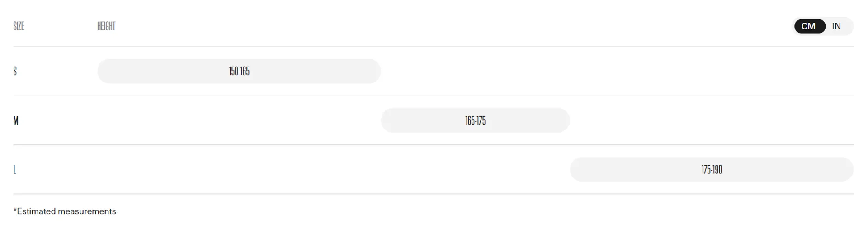Select the M size label
This screenshot has height=235, width=868.
point(16,120)
